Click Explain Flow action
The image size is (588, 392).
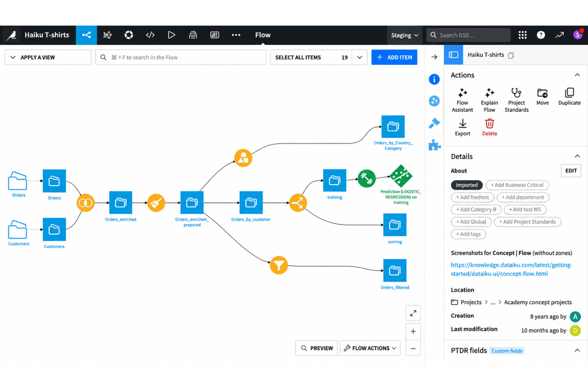pyautogui.click(x=489, y=100)
